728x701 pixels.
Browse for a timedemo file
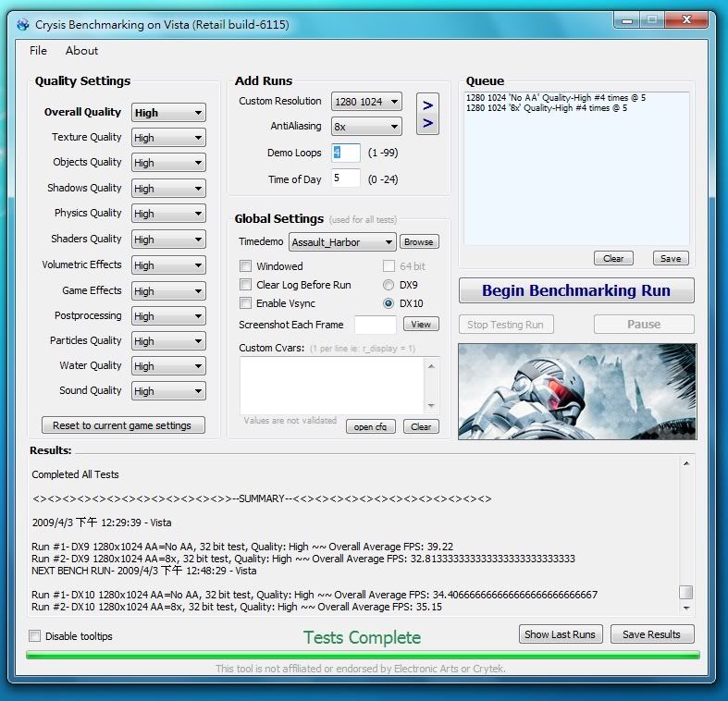(x=419, y=242)
